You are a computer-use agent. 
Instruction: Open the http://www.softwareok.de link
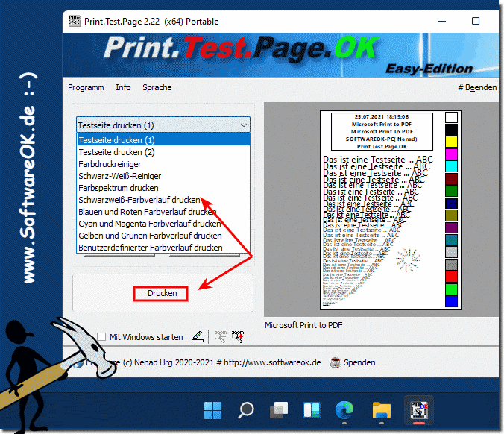tap(272, 362)
